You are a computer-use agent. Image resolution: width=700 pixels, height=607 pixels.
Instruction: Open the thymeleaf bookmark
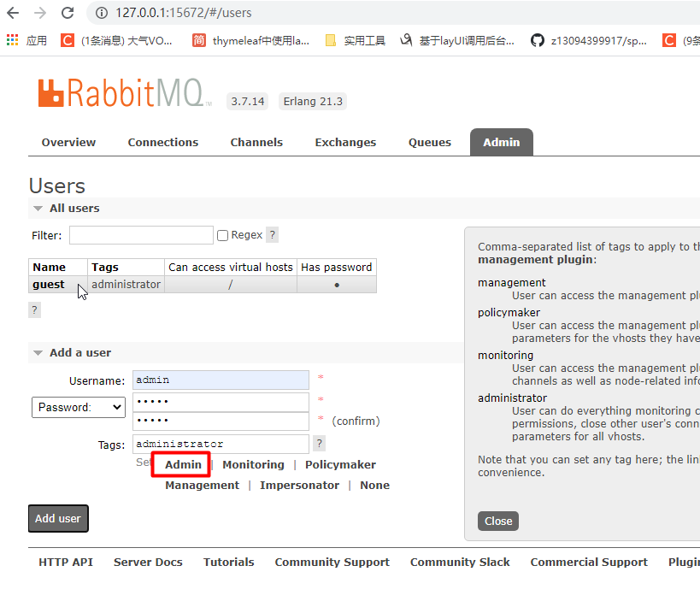point(251,41)
